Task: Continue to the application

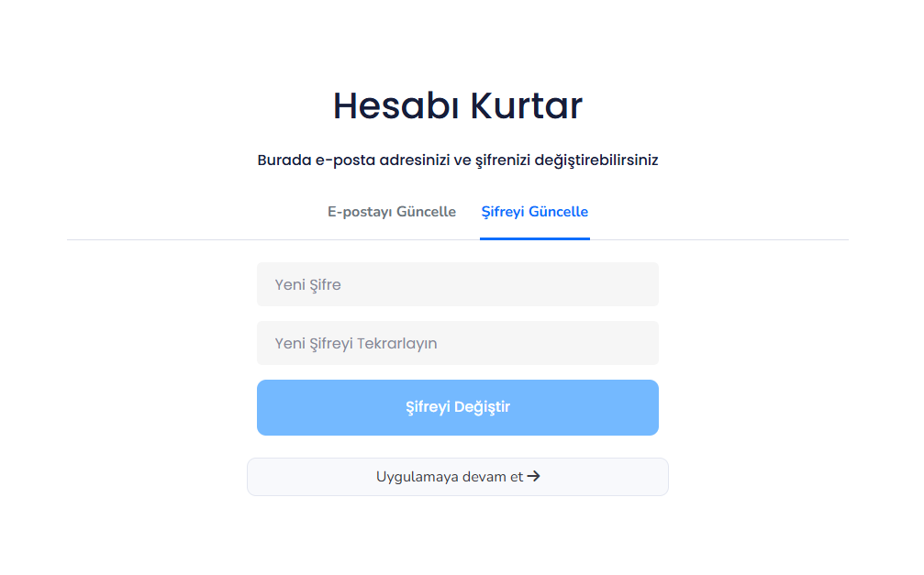Action: (x=457, y=476)
